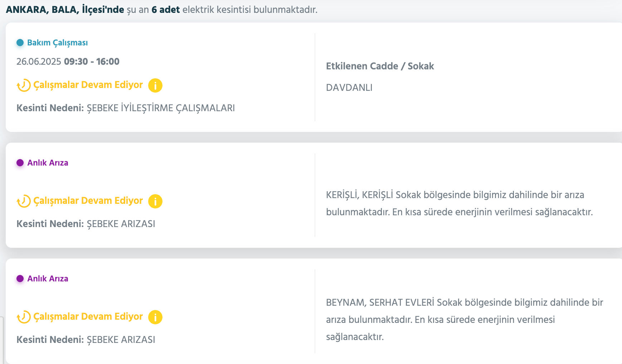Open info icon for BEYNAM fault entry
The height and width of the screenshot is (364, 622).
(155, 316)
